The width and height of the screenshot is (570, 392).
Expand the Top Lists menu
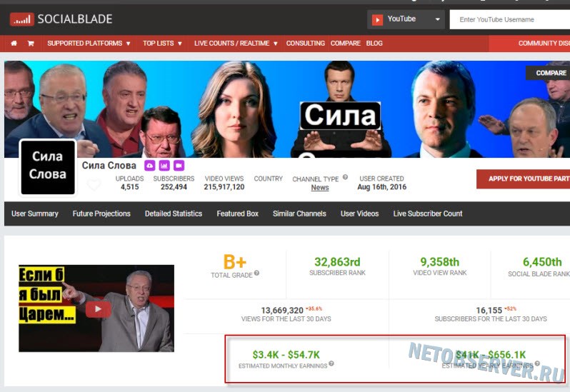(x=162, y=44)
